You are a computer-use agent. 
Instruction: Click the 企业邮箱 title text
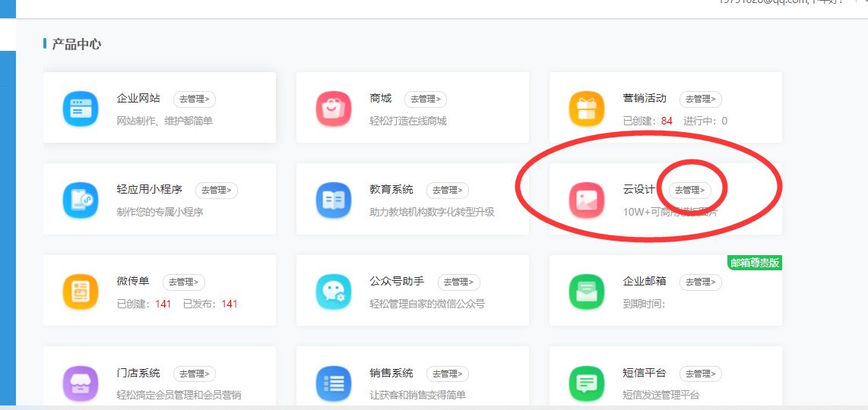point(645,282)
